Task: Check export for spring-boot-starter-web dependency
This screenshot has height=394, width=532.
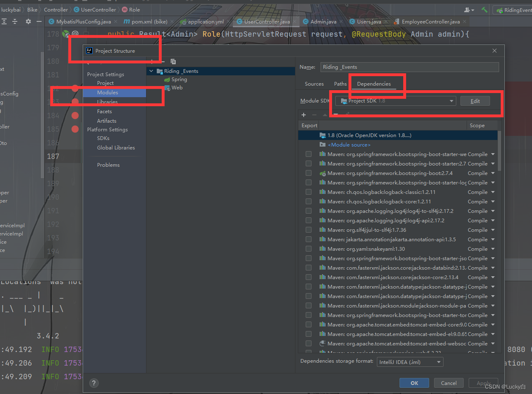Action: (309, 154)
